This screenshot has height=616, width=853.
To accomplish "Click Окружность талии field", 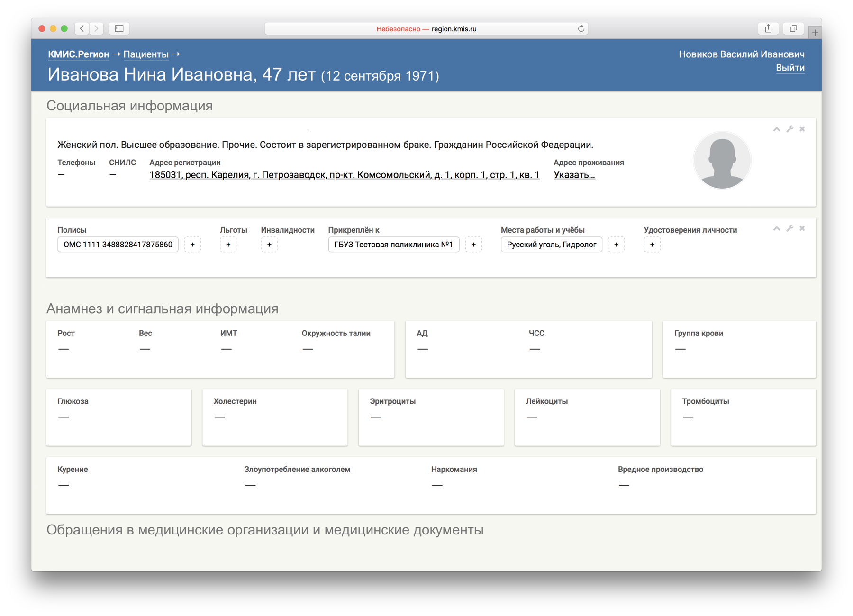I will click(336, 341).
